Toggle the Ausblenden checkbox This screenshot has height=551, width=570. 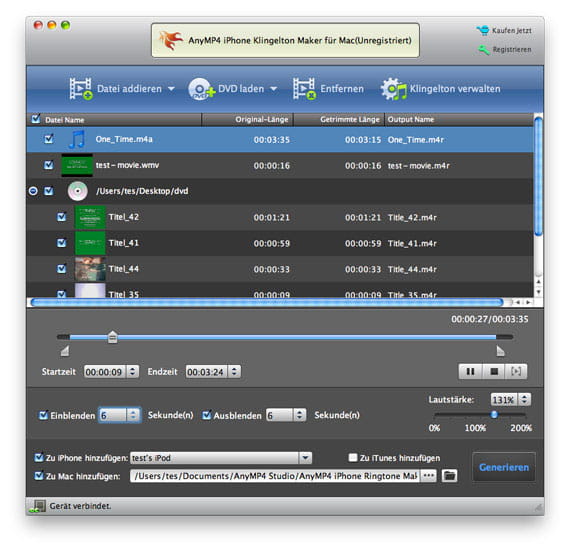[x=206, y=415]
